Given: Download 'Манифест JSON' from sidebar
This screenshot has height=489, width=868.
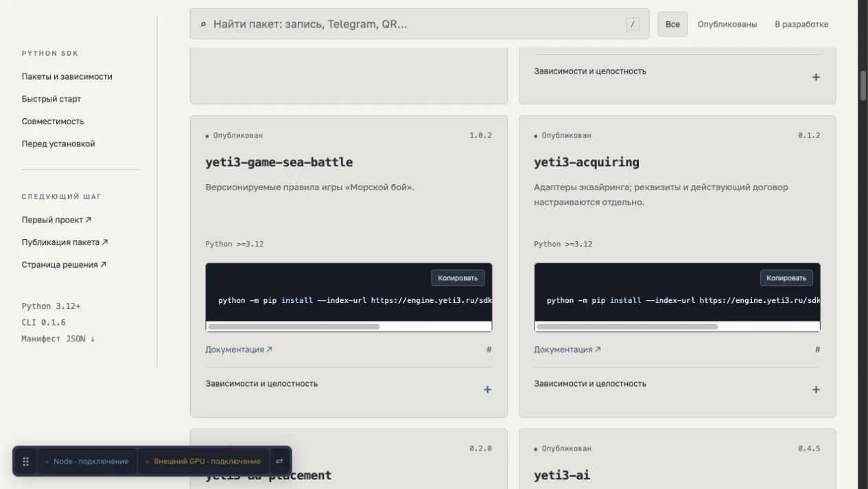Looking at the screenshot, I should click(x=58, y=339).
